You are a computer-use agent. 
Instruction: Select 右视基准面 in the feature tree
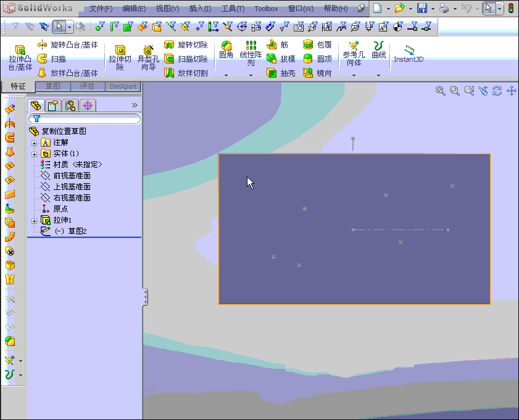[x=65, y=198]
